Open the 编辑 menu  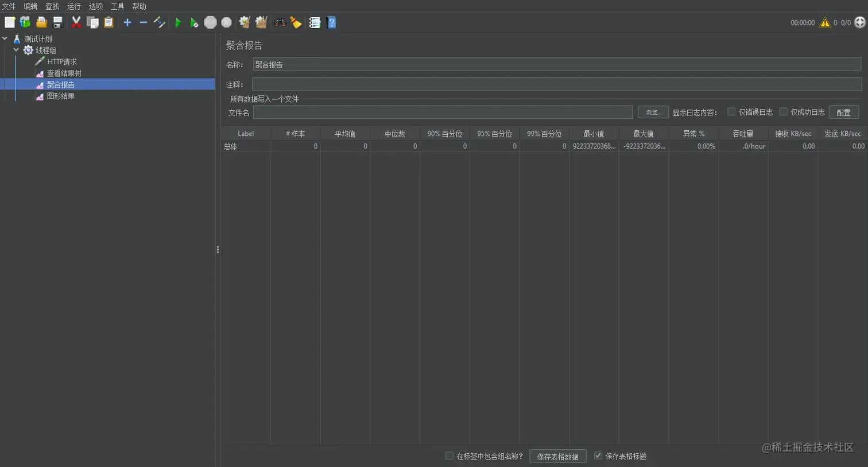coord(30,6)
